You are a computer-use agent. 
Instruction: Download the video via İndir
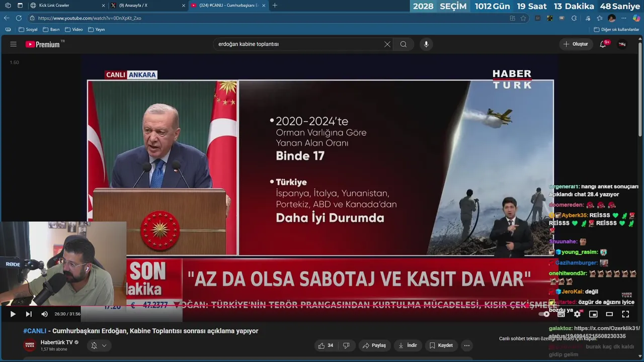[x=408, y=345]
